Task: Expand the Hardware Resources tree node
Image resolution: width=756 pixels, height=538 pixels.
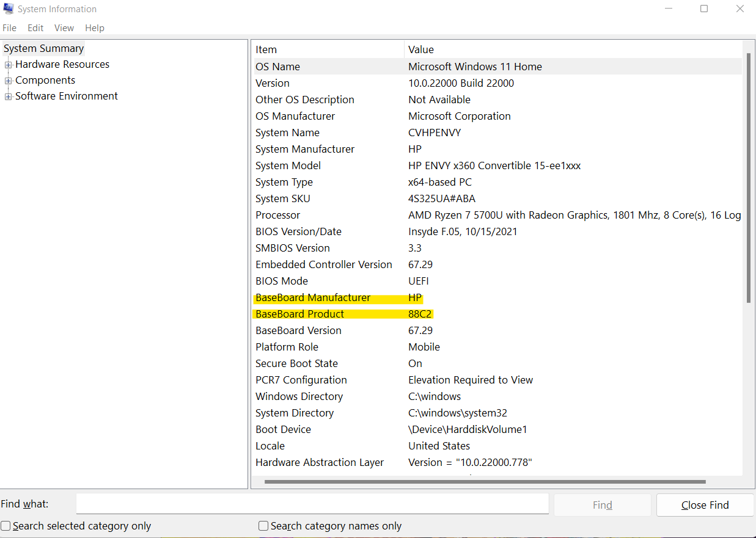Action: coord(9,65)
